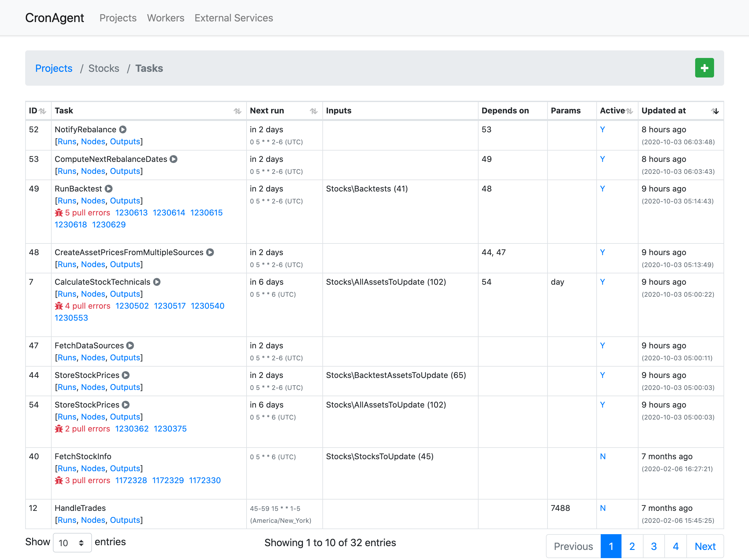Toggle Active Y for NotifyRebalance row
749x560 pixels.
pos(602,129)
